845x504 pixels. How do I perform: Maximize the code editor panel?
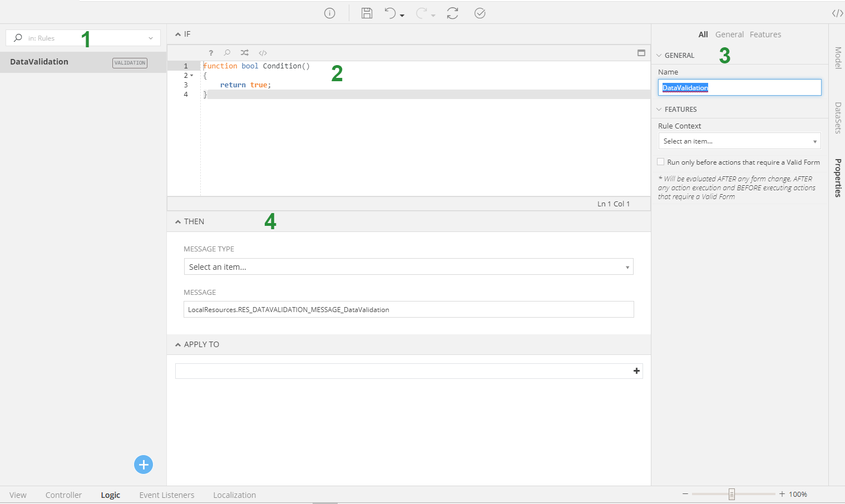(x=641, y=53)
